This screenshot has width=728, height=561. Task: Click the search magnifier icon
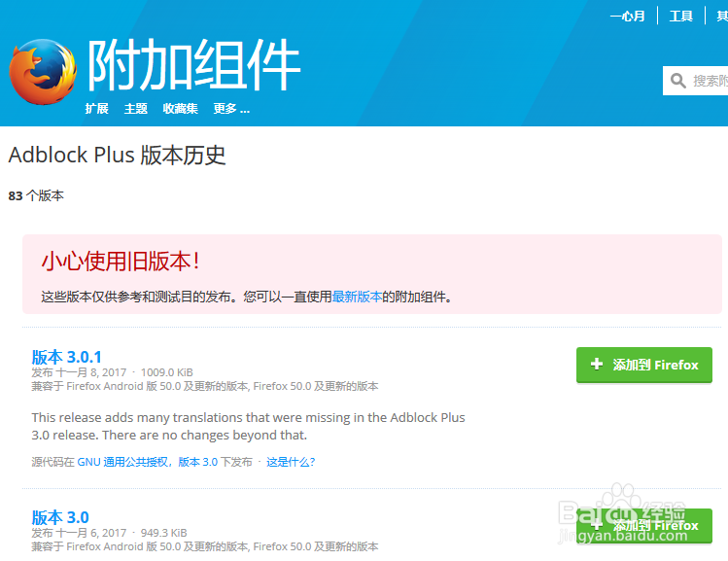677,81
